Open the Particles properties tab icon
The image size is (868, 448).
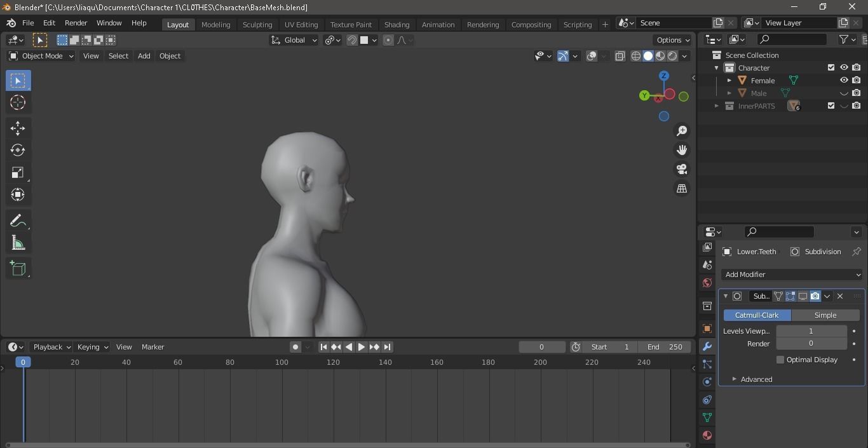pos(707,364)
